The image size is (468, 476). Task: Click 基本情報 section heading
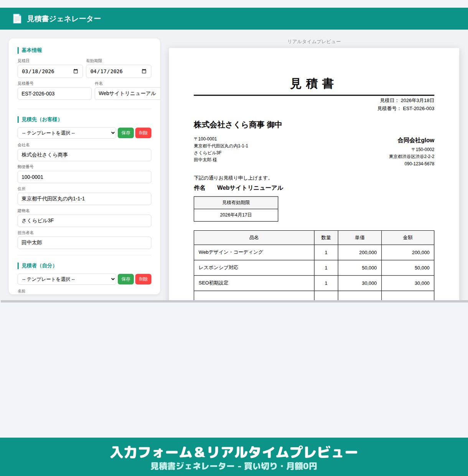point(32,50)
